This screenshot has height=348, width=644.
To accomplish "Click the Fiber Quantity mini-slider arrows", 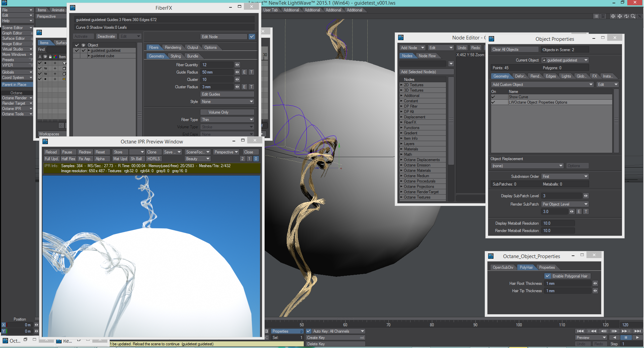I will tap(237, 65).
